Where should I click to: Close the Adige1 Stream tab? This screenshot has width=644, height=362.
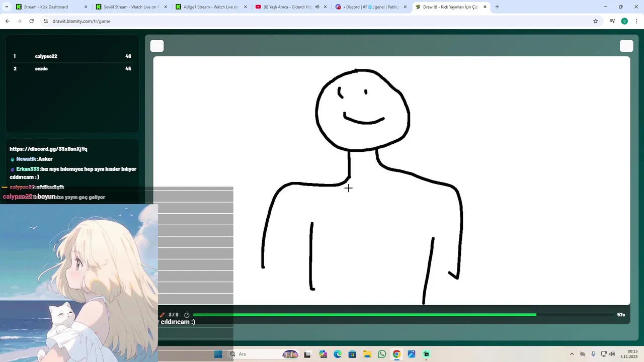[246, 7]
